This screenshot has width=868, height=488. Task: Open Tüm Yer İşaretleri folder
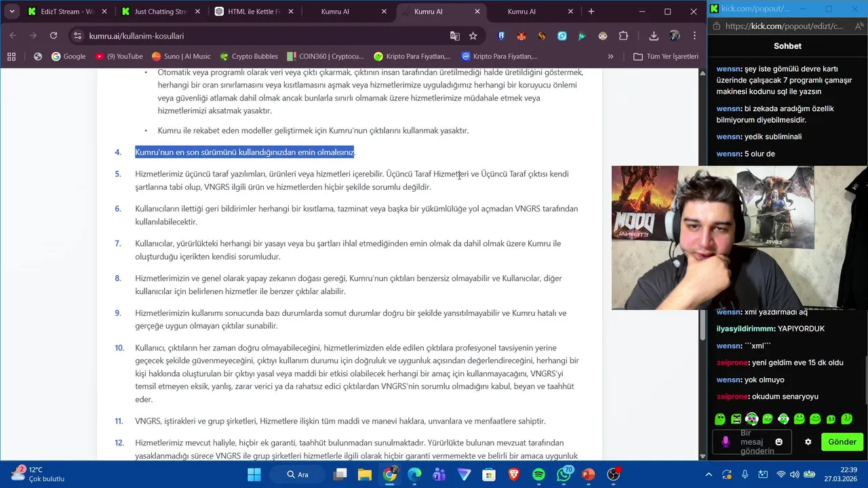666,56
